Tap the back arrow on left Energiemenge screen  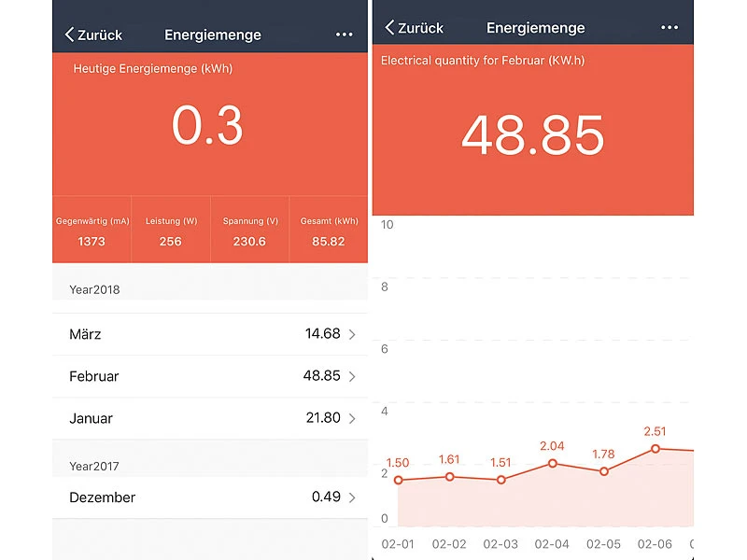click(x=70, y=35)
